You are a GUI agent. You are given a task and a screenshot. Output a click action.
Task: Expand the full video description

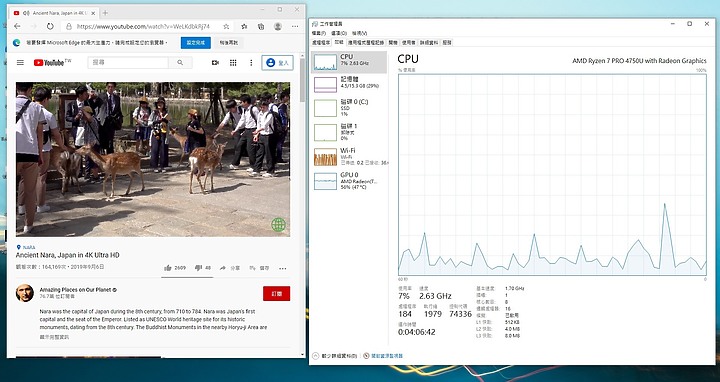(54, 337)
